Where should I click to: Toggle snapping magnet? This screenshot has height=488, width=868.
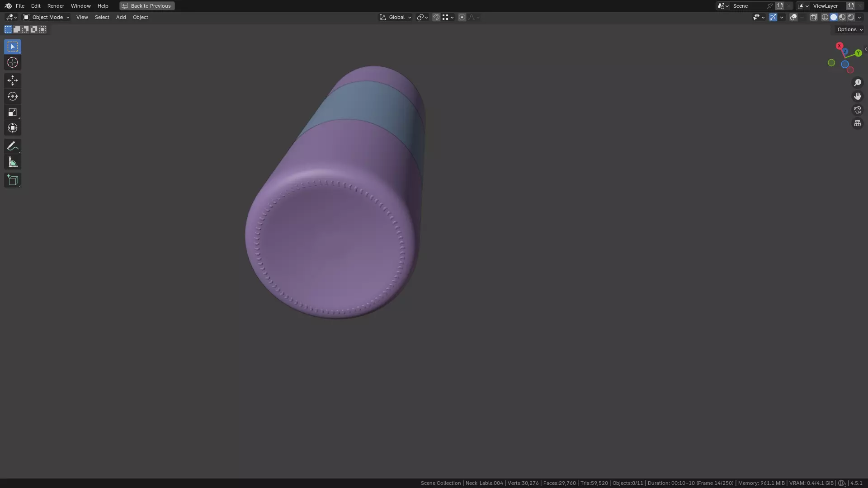tap(436, 17)
